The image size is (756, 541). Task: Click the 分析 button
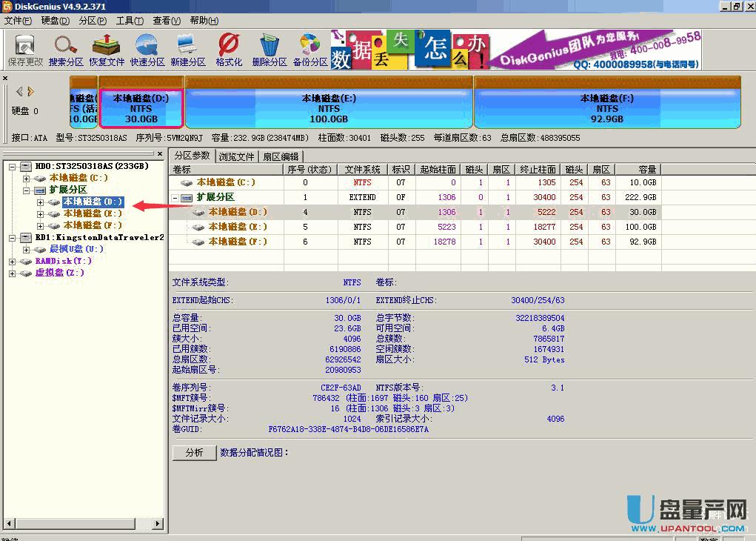193,452
